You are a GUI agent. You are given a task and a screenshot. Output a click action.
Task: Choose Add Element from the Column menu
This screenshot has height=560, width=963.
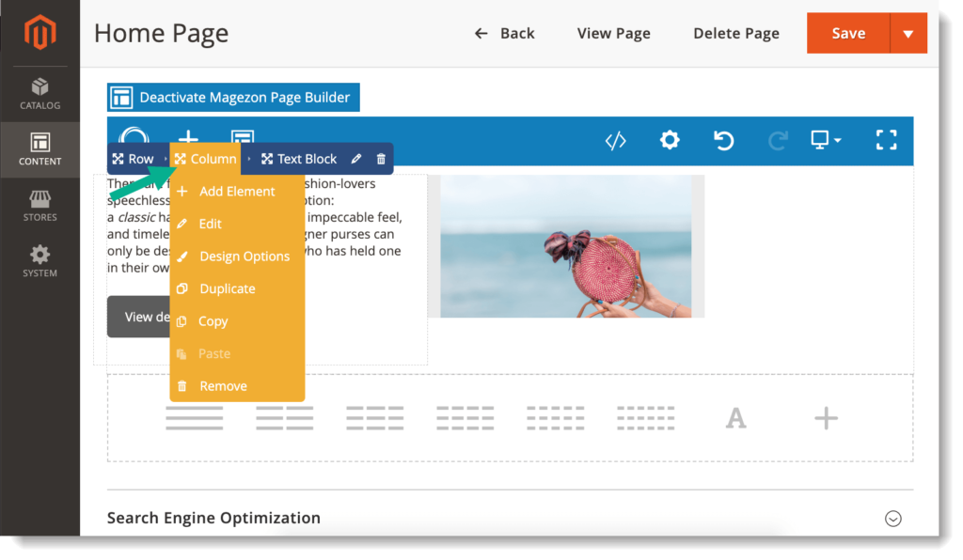click(x=237, y=192)
